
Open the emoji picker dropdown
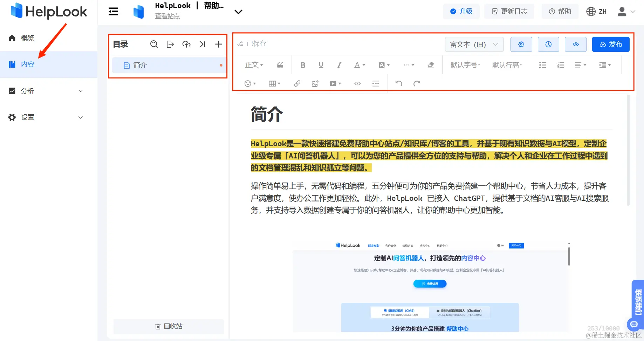(250, 83)
